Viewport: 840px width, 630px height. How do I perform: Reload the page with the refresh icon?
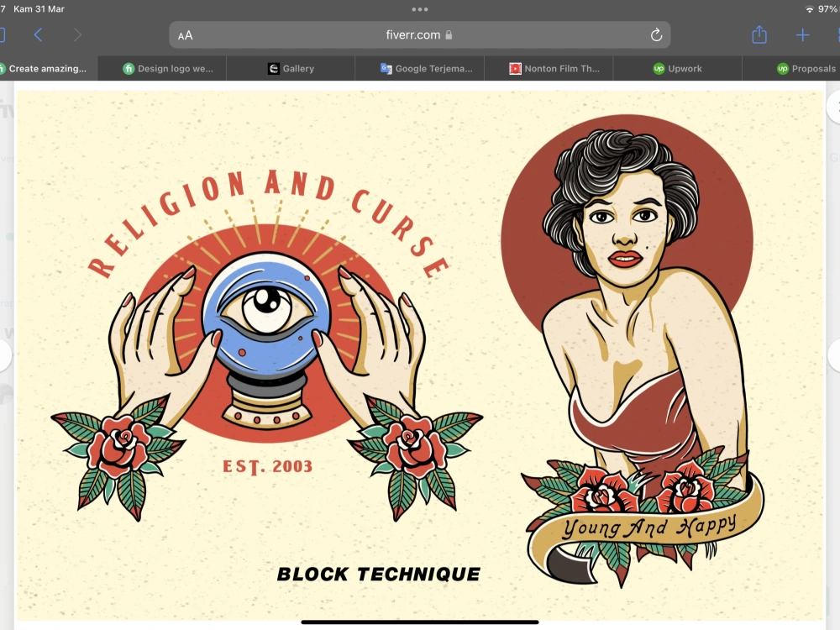656,35
